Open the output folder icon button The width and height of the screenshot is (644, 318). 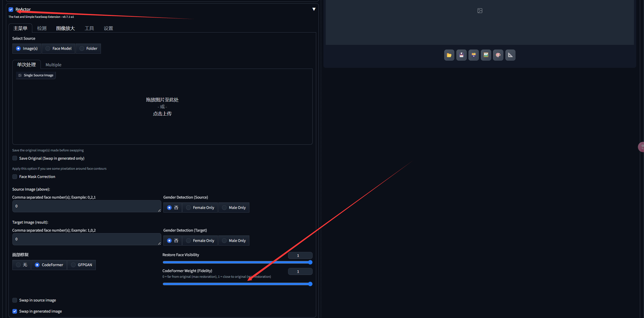449,55
